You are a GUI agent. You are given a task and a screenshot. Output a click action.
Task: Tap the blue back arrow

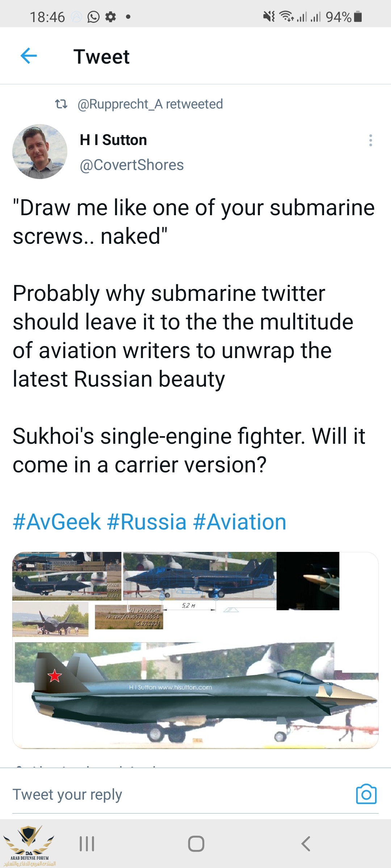[29, 56]
